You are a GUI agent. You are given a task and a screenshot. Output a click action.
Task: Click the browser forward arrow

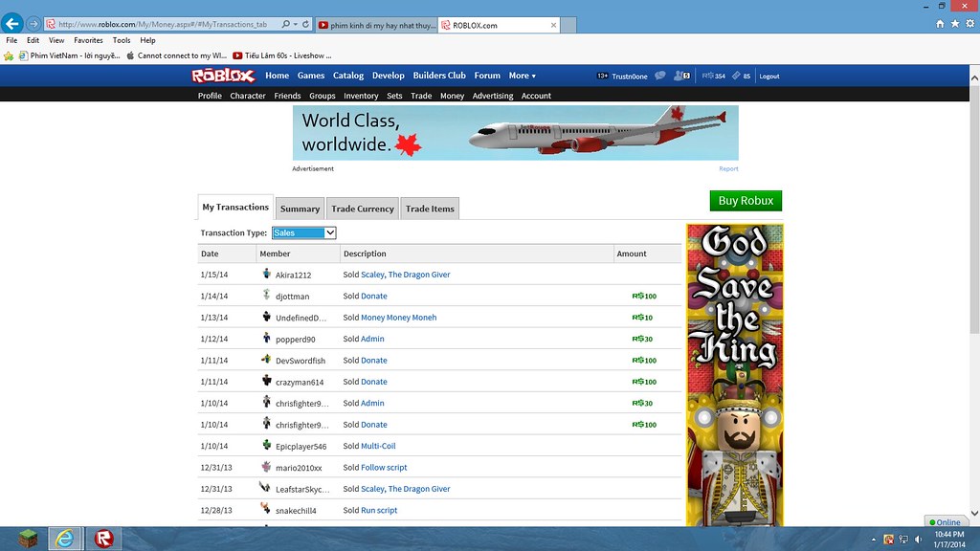pyautogui.click(x=33, y=24)
